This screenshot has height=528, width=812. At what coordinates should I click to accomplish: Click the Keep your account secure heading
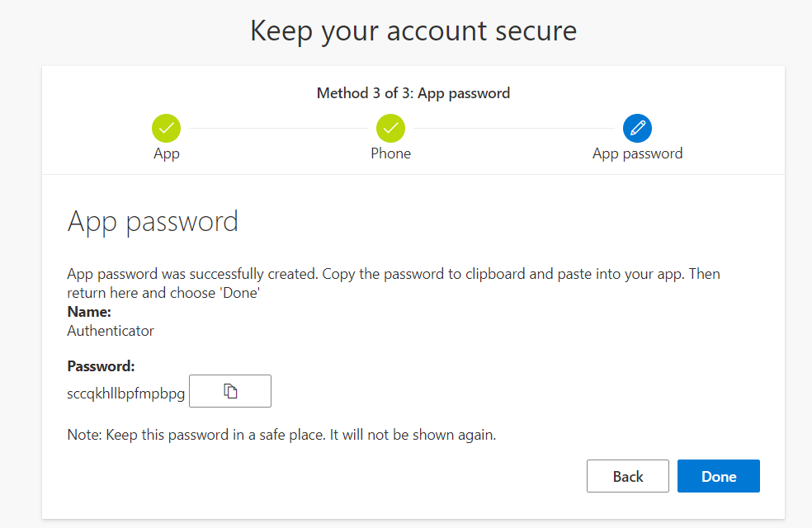click(413, 31)
